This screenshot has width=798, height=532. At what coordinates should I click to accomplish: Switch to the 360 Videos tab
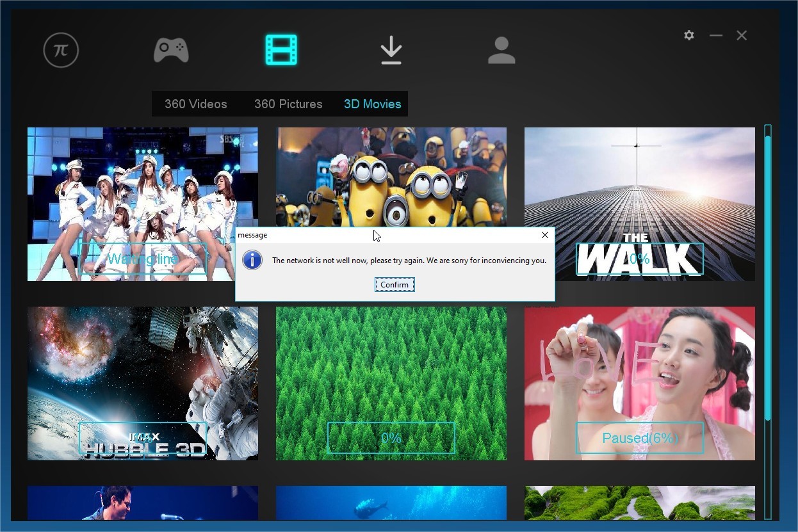click(x=196, y=104)
